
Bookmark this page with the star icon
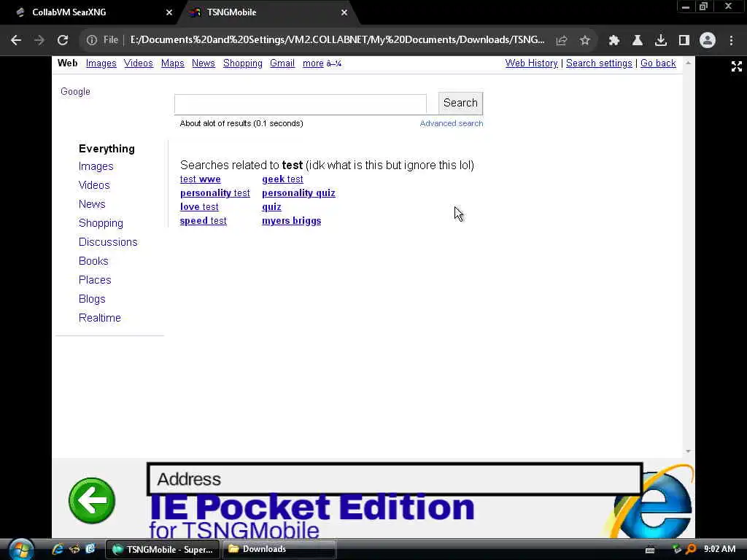tap(585, 41)
